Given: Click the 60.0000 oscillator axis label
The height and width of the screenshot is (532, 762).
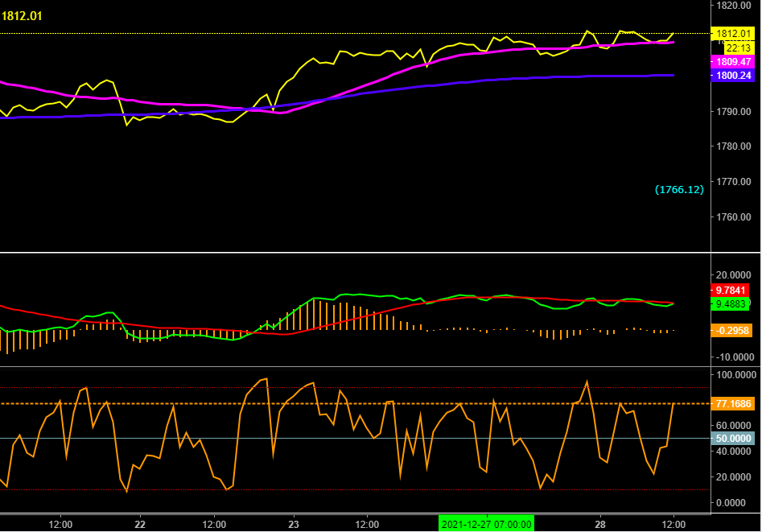Looking at the screenshot, I should [x=734, y=426].
